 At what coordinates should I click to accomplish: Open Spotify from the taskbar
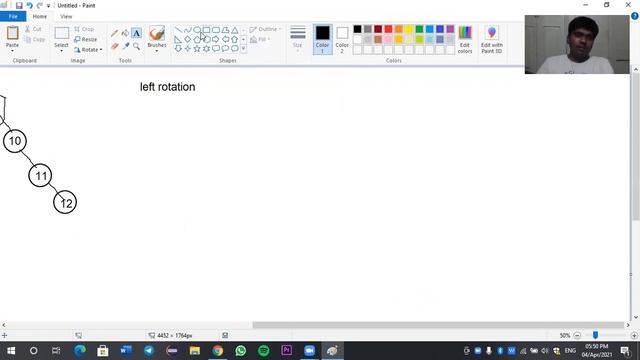tap(264, 351)
